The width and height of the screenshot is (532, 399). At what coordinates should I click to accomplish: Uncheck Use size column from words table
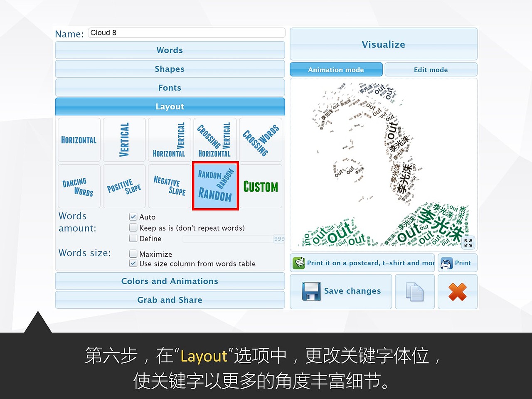click(133, 264)
